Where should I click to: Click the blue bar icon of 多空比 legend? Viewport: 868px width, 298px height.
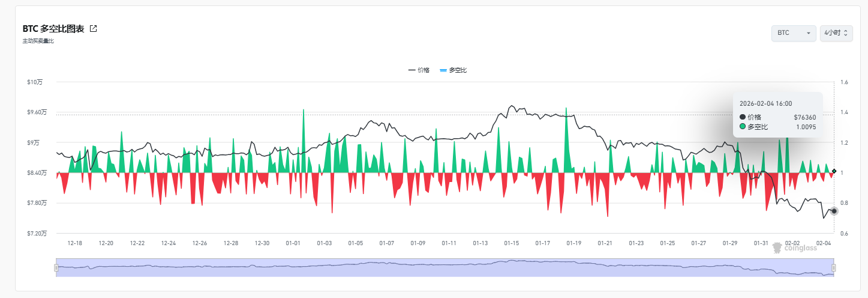(x=443, y=70)
